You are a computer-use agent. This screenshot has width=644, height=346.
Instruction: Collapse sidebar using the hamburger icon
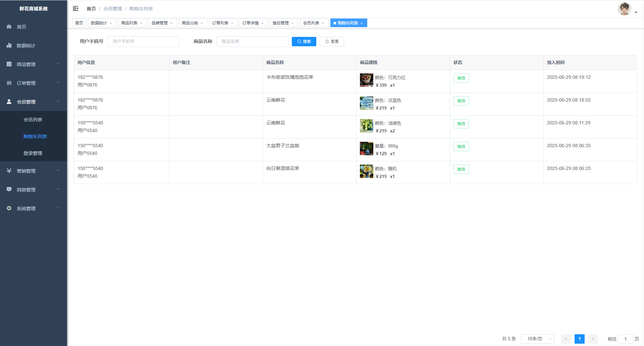coord(75,8)
